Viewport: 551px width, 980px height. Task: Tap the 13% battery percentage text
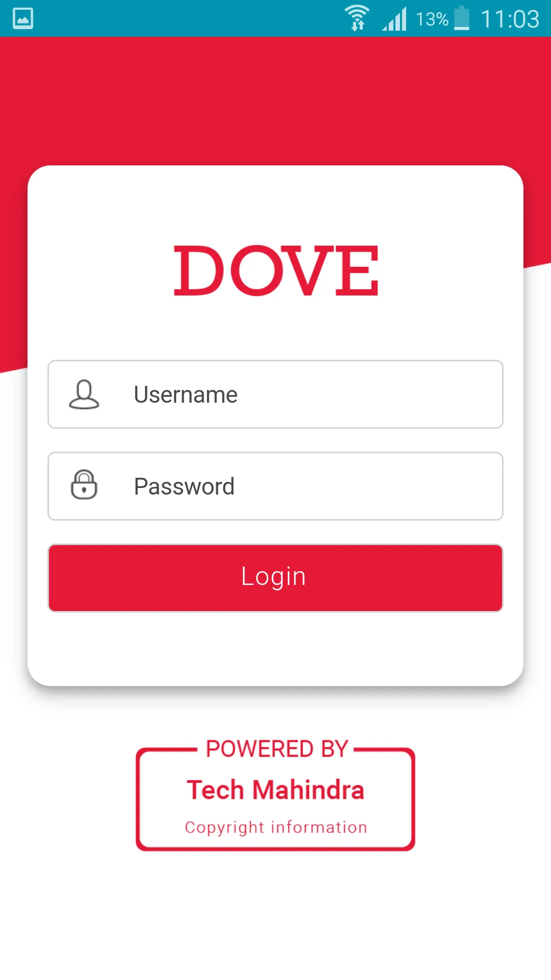pos(432,19)
